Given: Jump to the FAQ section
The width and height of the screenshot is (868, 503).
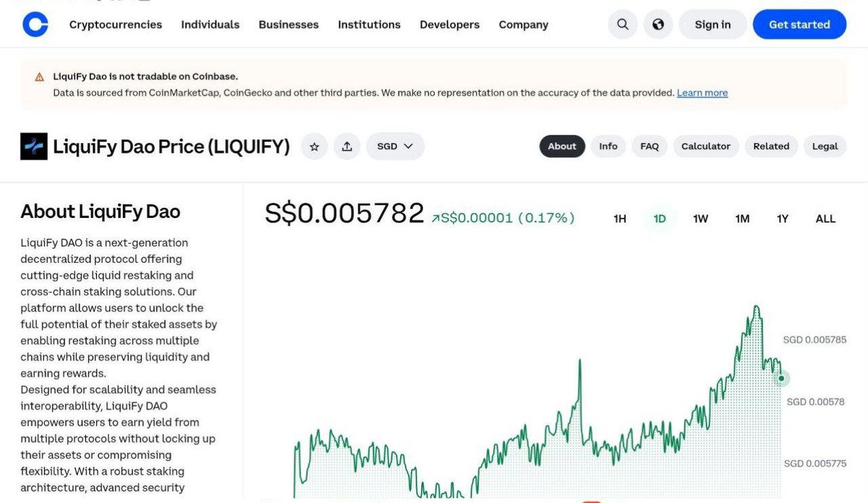Looking at the screenshot, I should click(x=650, y=146).
